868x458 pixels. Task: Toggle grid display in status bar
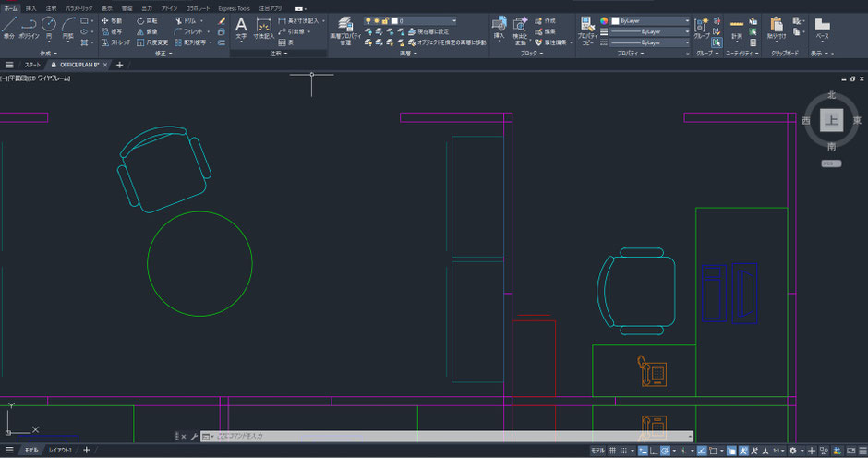612,451
